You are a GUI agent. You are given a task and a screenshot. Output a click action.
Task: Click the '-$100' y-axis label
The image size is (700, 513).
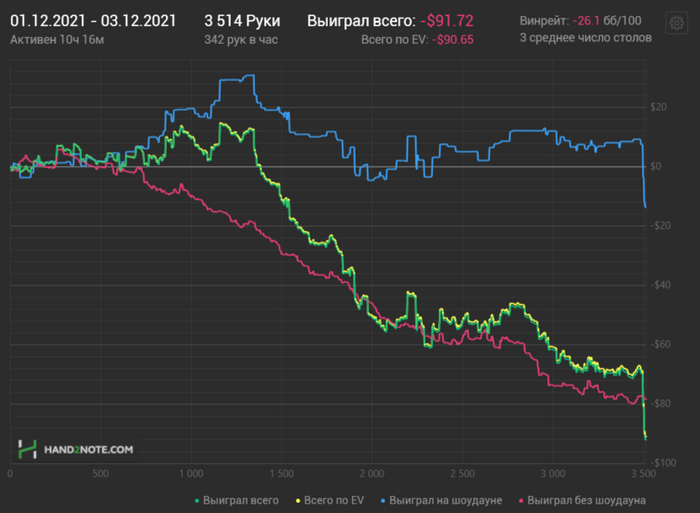click(663, 463)
